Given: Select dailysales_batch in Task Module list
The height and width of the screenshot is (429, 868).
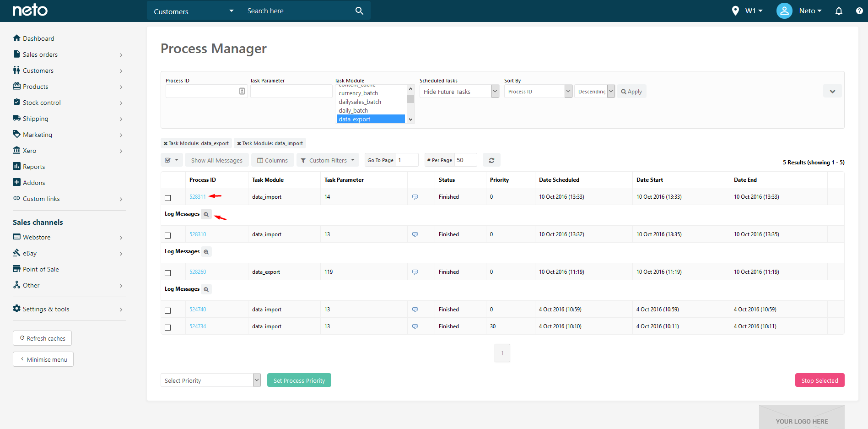Looking at the screenshot, I should [x=371, y=102].
